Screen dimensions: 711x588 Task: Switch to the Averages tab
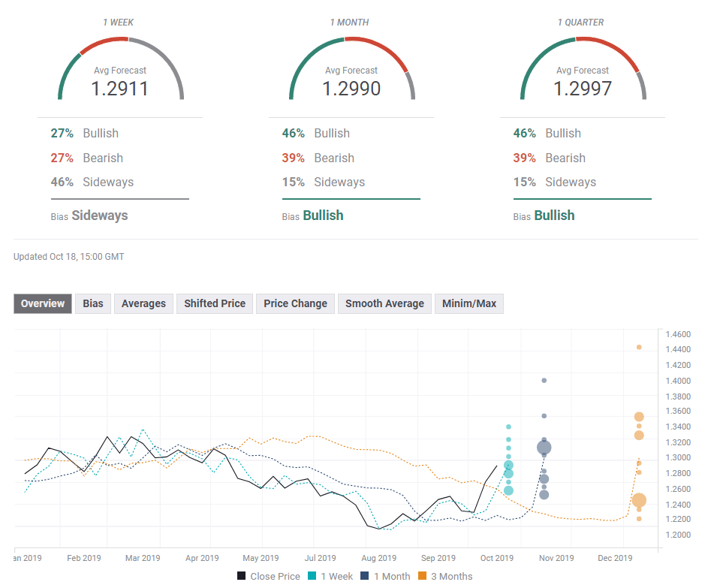(143, 303)
